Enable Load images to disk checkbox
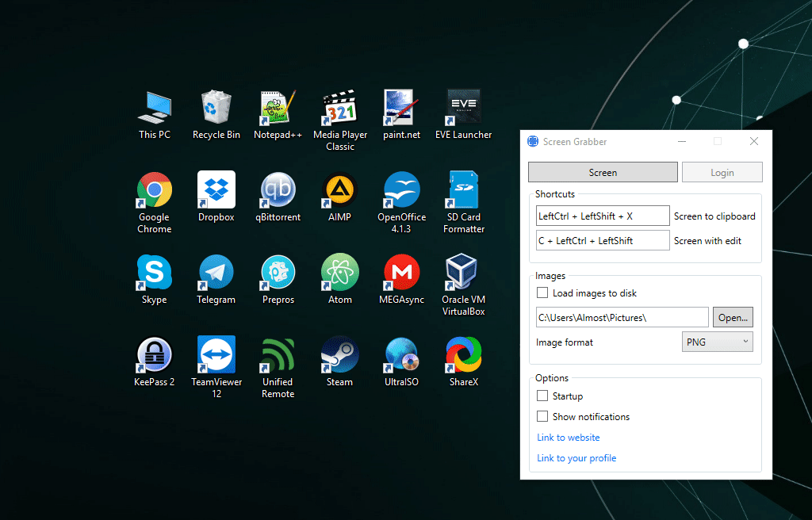The height and width of the screenshot is (520, 812). tap(542, 292)
